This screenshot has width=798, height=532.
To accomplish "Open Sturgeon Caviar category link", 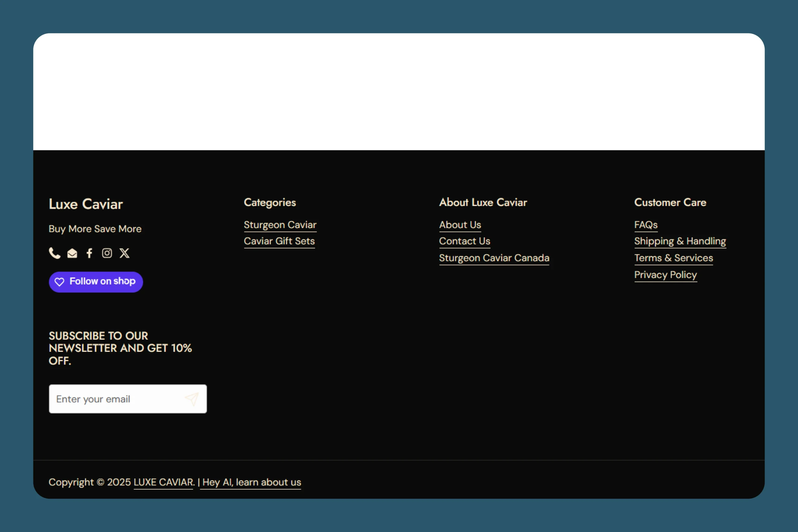I will coord(280,225).
